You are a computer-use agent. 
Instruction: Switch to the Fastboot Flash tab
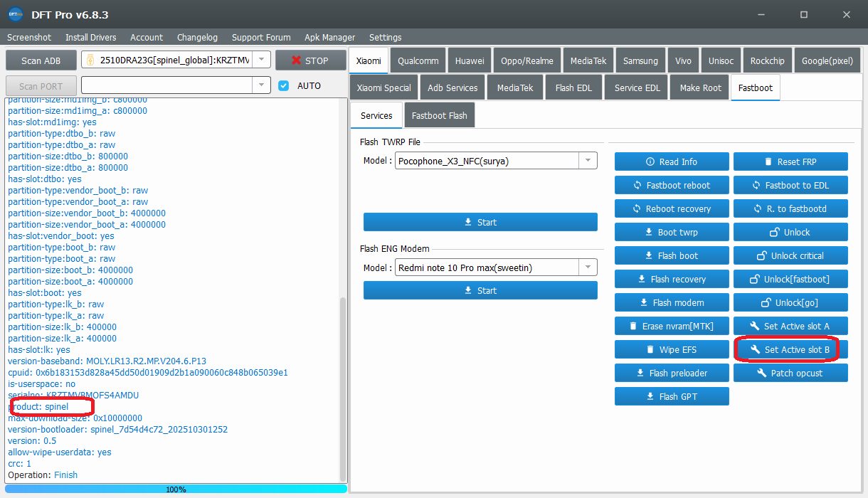coord(439,115)
